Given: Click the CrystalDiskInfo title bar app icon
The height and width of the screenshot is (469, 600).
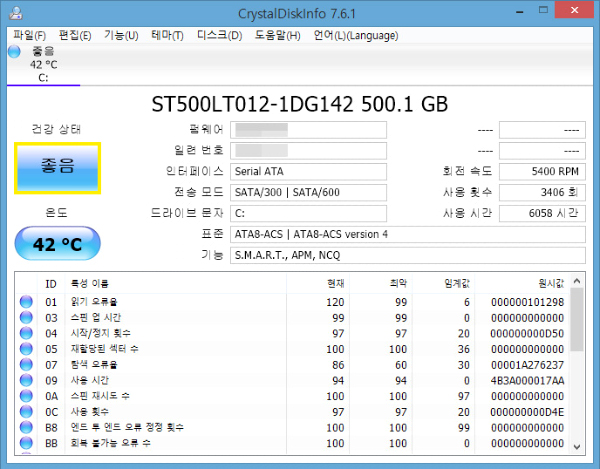Looking at the screenshot, I should pos(16,13).
